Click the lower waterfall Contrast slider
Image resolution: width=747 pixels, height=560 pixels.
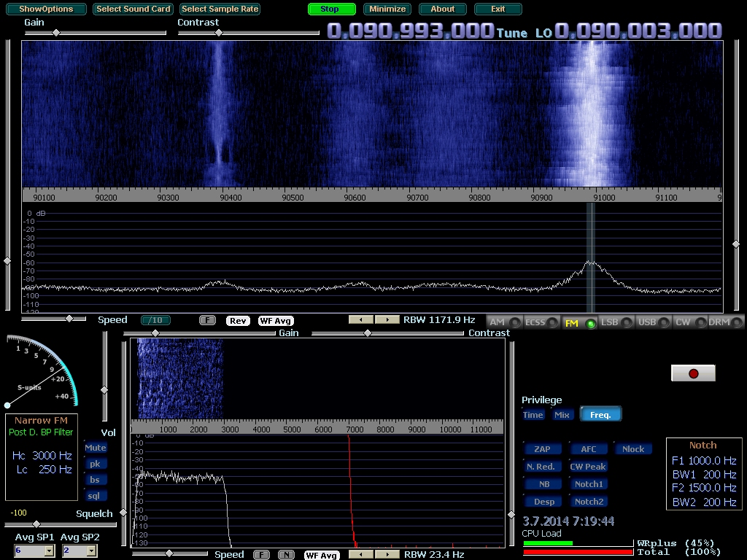point(387,333)
